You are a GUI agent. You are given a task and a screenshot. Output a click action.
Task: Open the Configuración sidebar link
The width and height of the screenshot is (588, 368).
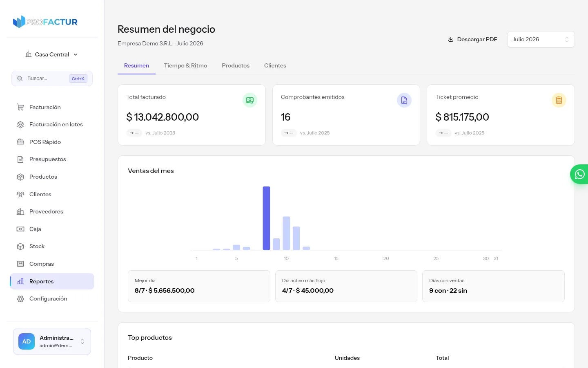52,299
